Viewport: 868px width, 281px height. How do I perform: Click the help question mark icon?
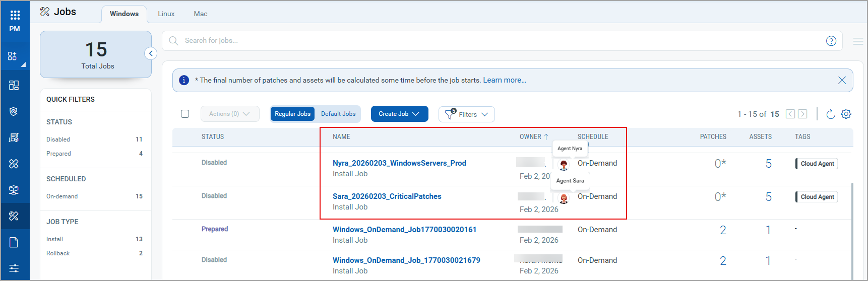[831, 41]
